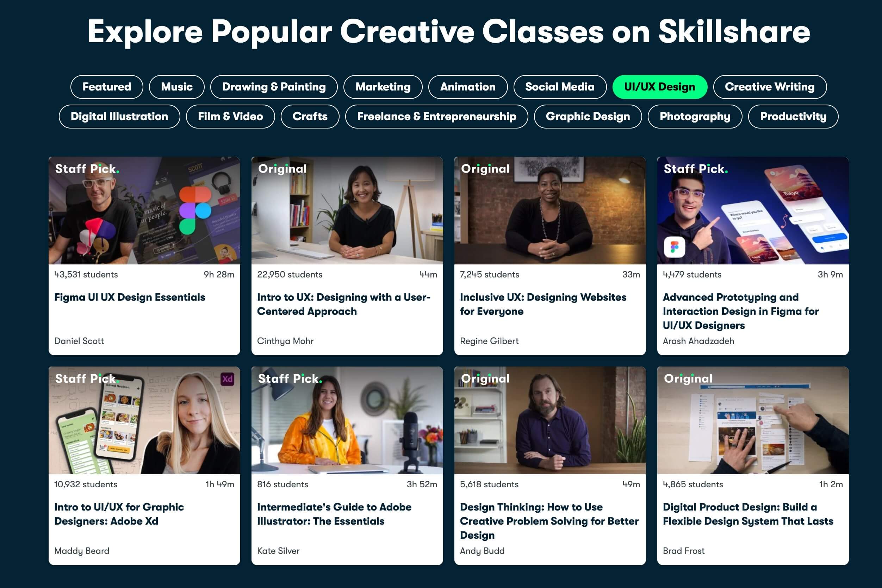The width and height of the screenshot is (882, 588).
Task: Open Intro to UX User-Centered Approach title
Action: point(343,304)
